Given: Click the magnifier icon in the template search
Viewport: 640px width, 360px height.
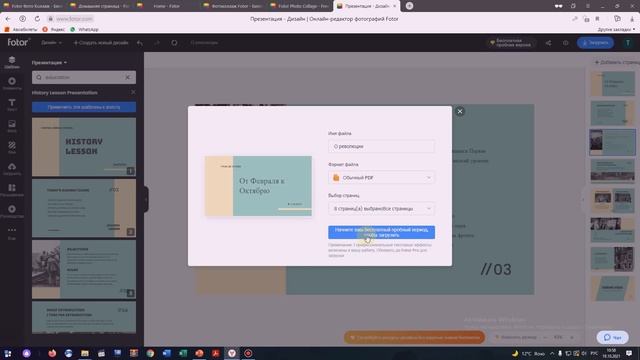Looking at the screenshot, I should coord(39,77).
